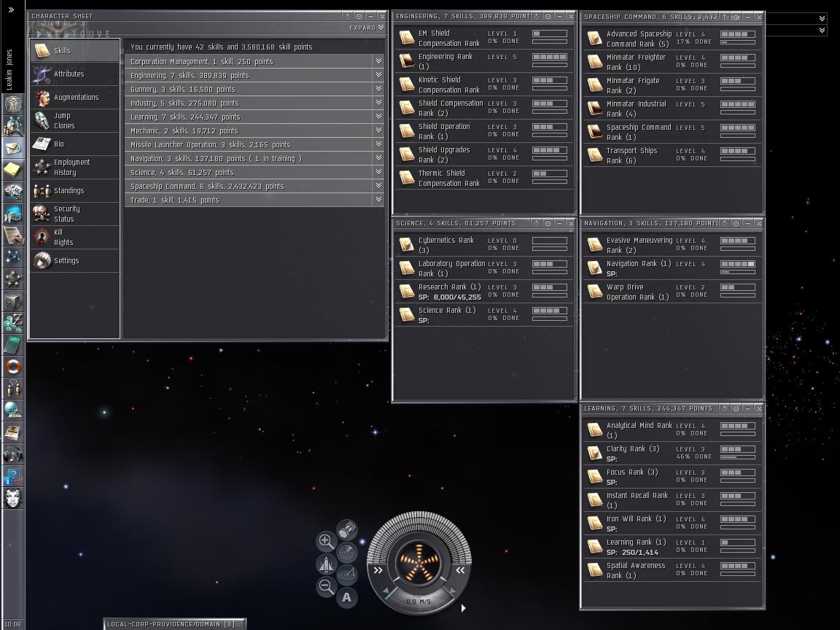Click the upper chevron in top-right screen corner
Viewport: 840px width, 630px height.
(822, 19)
